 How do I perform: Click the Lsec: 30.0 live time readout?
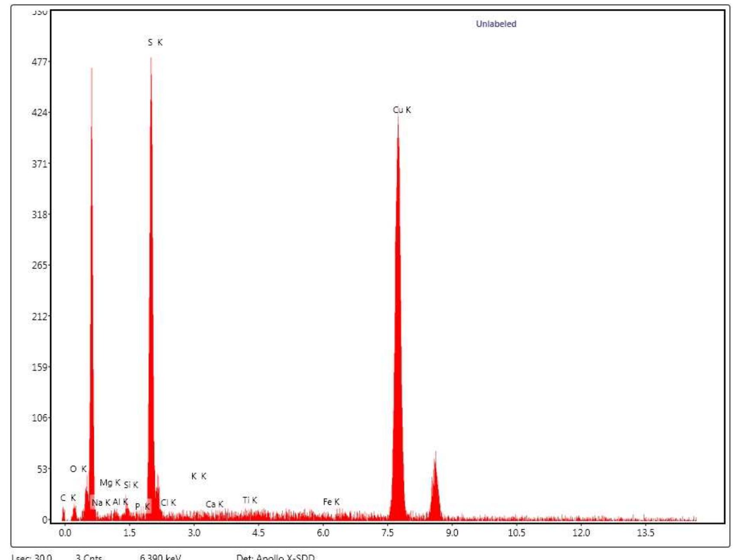(32, 557)
